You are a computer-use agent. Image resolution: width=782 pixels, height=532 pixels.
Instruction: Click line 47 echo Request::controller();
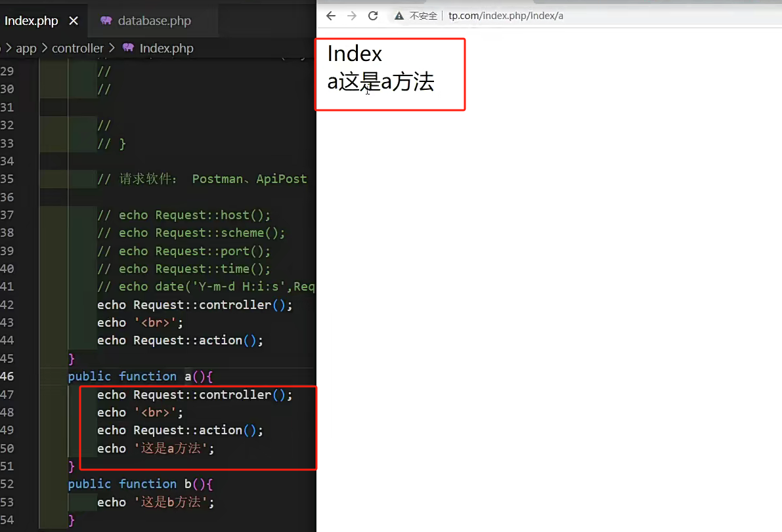point(194,394)
